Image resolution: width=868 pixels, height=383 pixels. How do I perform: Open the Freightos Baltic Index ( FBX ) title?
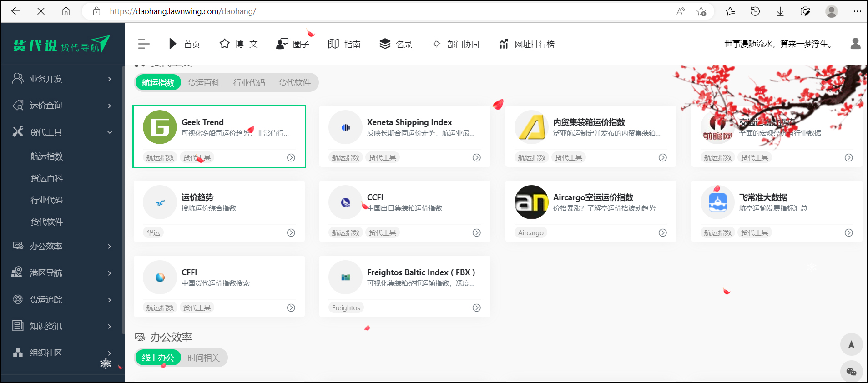pyautogui.click(x=421, y=272)
